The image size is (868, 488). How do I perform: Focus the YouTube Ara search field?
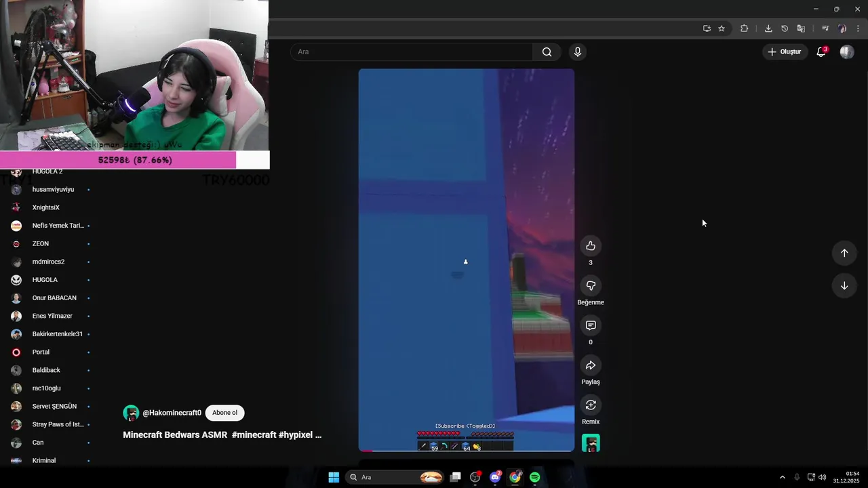click(x=412, y=52)
